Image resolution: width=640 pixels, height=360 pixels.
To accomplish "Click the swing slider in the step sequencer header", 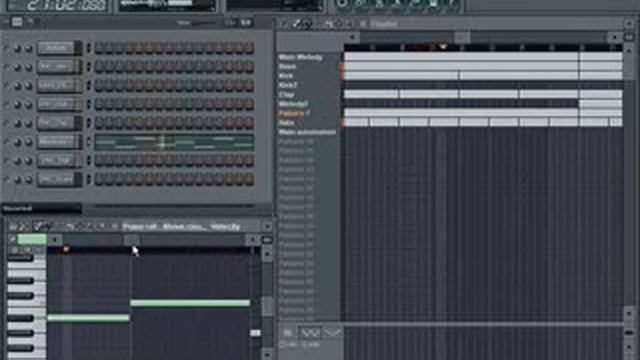I will [x=204, y=23].
